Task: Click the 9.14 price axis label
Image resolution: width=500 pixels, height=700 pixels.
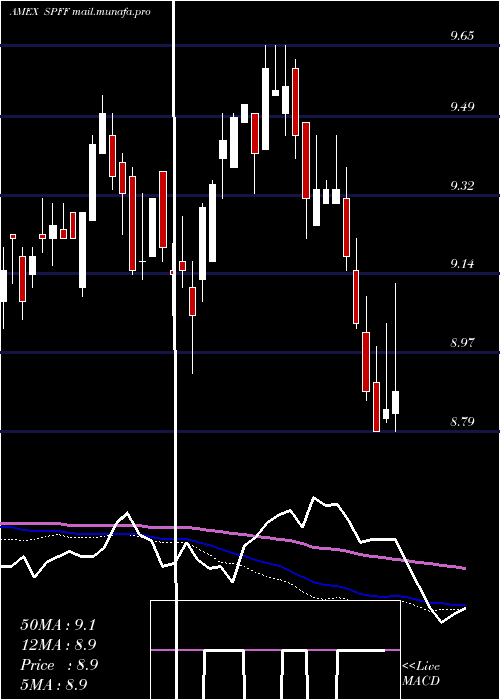Action: (462, 264)
